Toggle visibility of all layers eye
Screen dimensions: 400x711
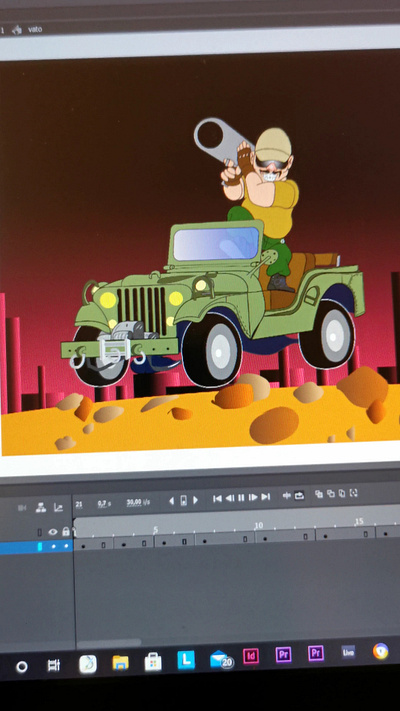[x=53, y=532]
